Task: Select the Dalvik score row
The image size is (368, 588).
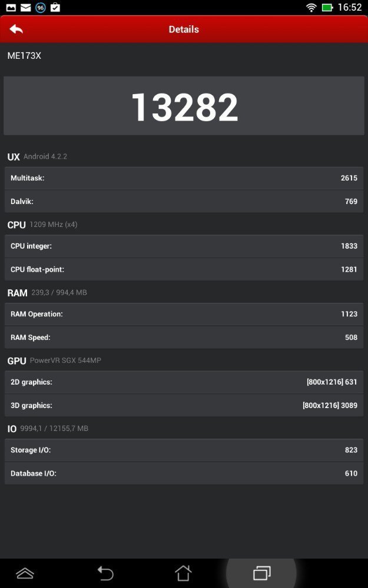Action: pos(184,201)
